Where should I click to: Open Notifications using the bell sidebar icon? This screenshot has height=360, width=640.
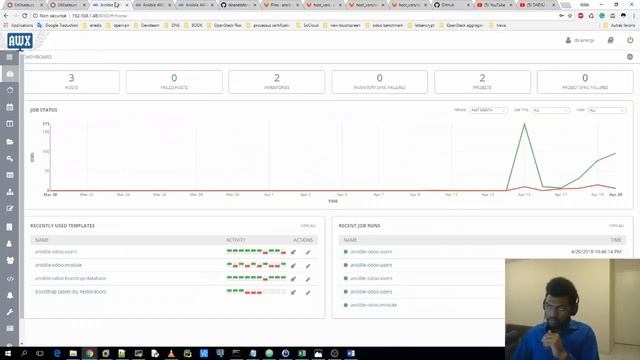[10, 295]
